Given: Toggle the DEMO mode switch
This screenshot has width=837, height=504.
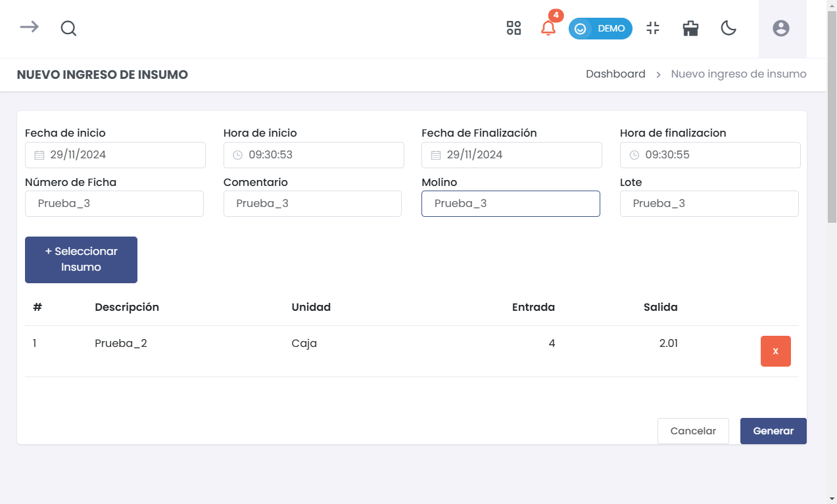Looking at the screenshot, I should click(x=600, y=29).
